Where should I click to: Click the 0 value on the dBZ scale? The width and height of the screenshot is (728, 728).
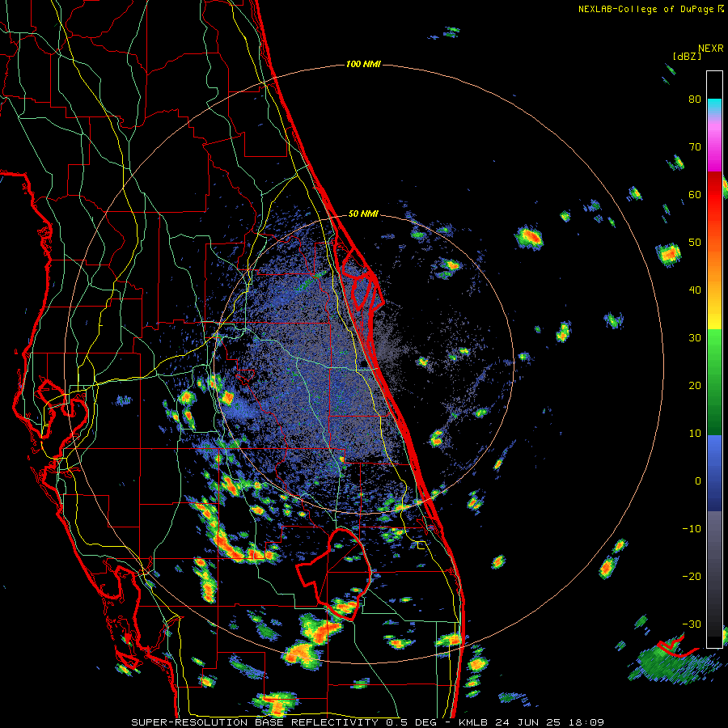pos(698,481)
